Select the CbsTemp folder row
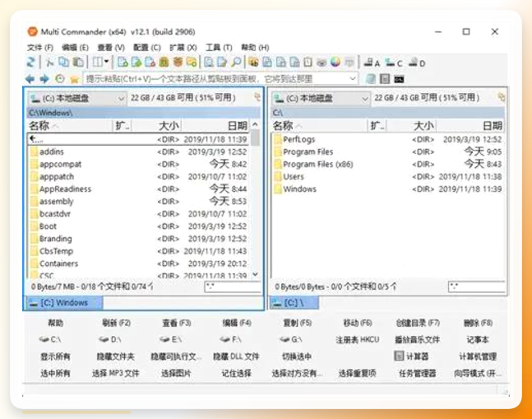 click(138, 251)
